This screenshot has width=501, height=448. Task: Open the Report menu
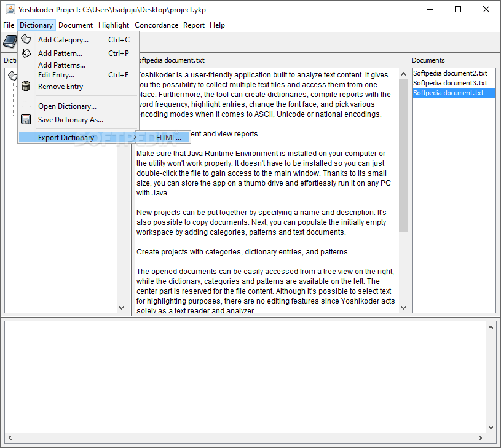194,25
